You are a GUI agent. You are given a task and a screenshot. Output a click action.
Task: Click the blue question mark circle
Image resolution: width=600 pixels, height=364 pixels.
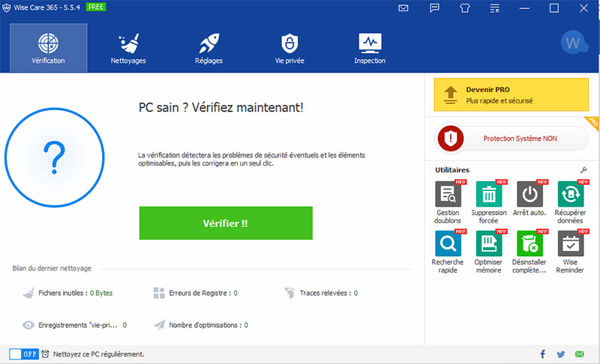click(x=55, y=157)
